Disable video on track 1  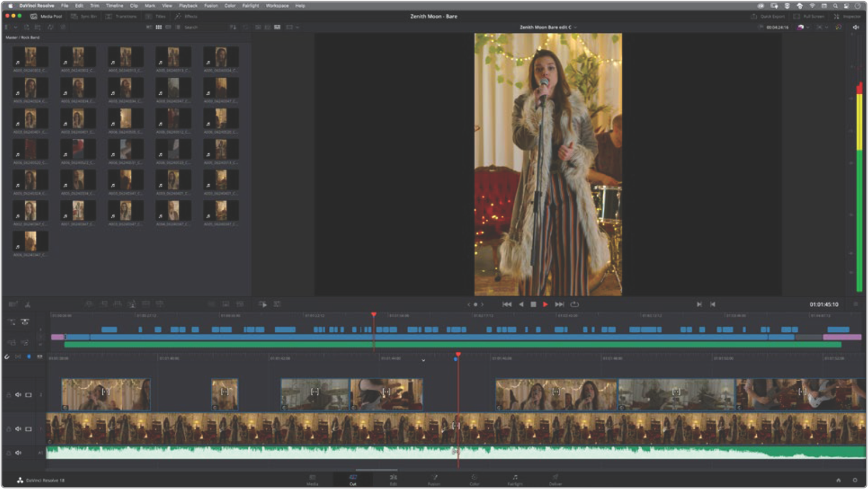pyautogui.click(x=28, y=429)
